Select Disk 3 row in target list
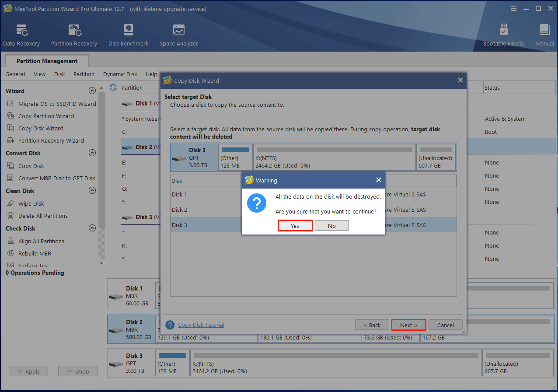This screenshot has height=392, width=558. tap(313, 225)
